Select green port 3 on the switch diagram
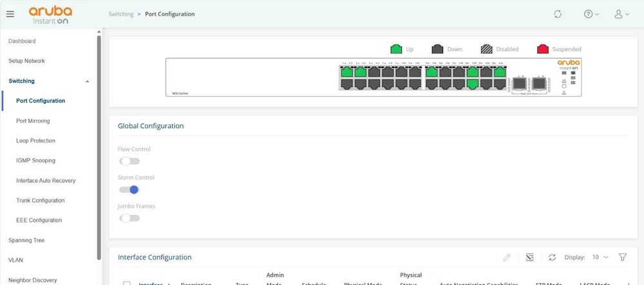This screenshot has width=644, height=285. click(361, 72)
